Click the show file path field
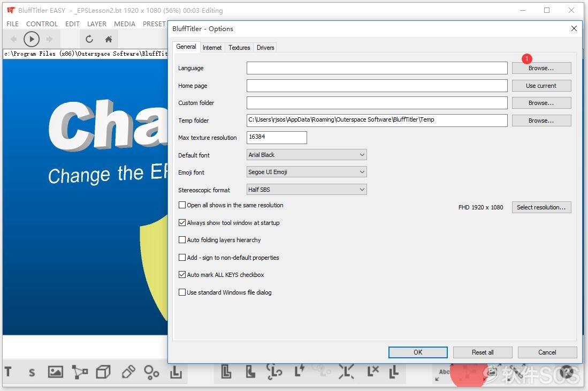 86,54
